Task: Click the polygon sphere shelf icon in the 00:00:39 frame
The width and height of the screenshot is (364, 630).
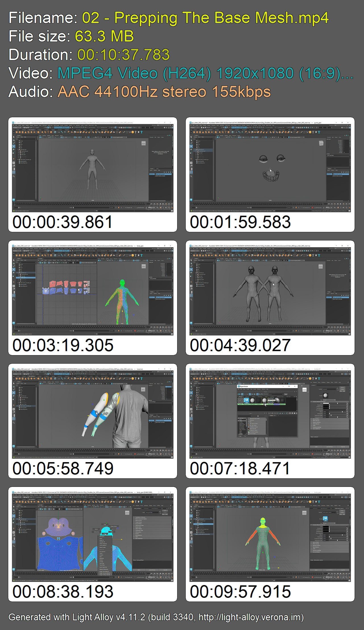Action: [x=17, y=132]
